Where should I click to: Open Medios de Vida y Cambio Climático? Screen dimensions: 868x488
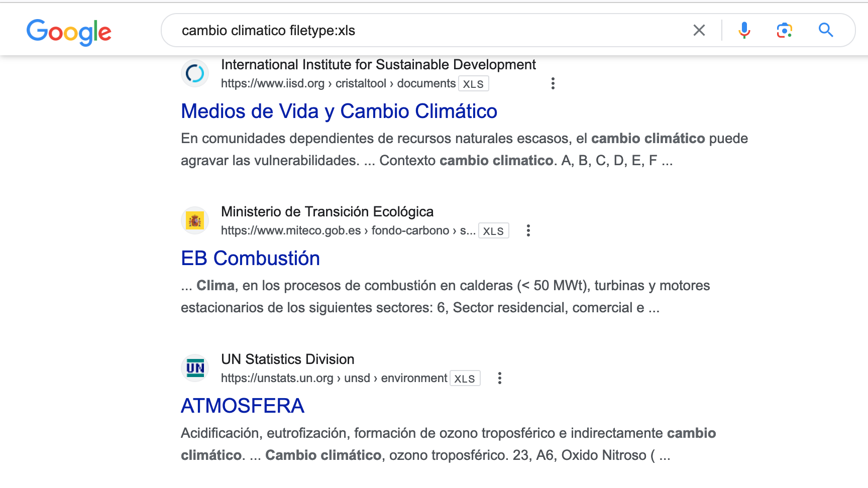pos(339,111)
